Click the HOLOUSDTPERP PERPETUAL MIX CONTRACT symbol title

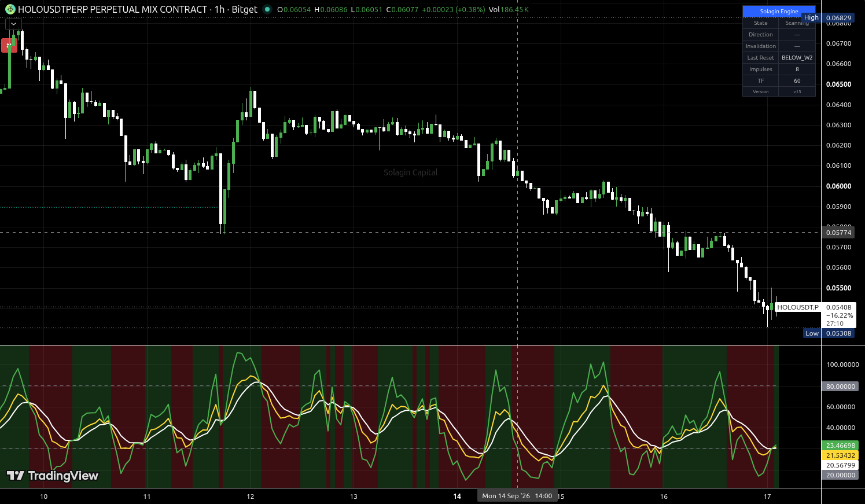coord(112,9)
